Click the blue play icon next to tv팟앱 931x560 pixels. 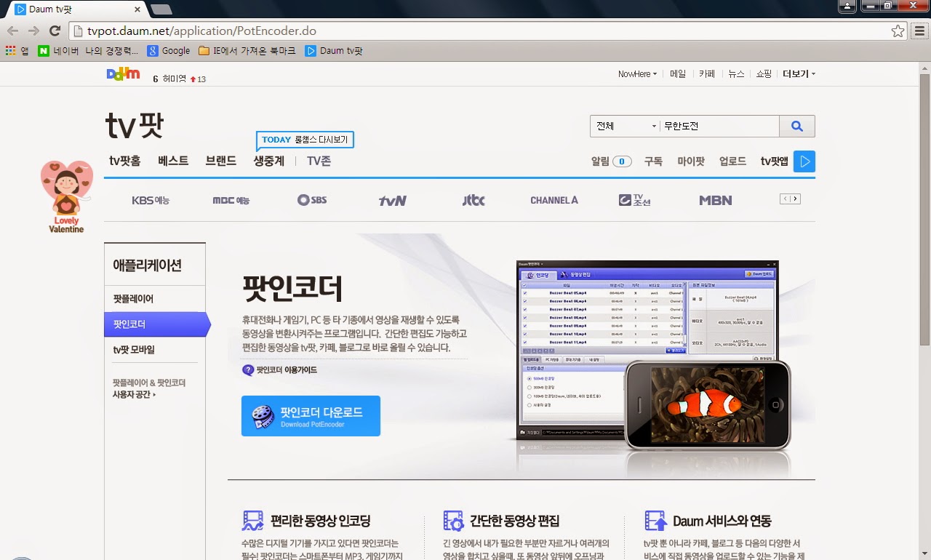804,161
